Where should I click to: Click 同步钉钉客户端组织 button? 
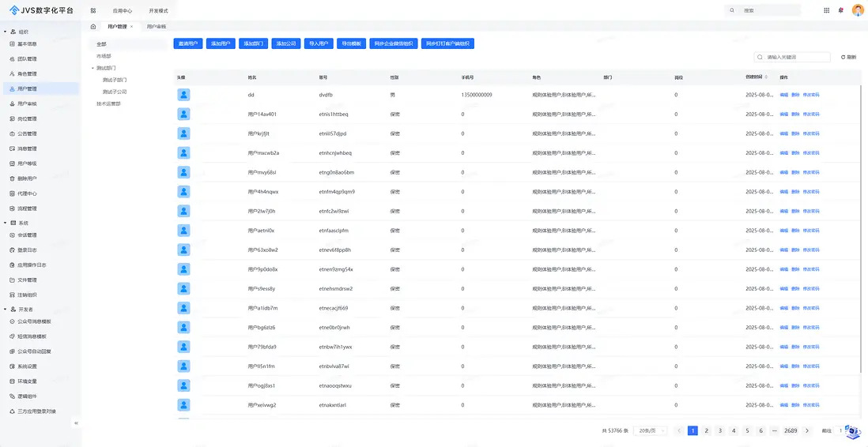[x=448, y=43]
